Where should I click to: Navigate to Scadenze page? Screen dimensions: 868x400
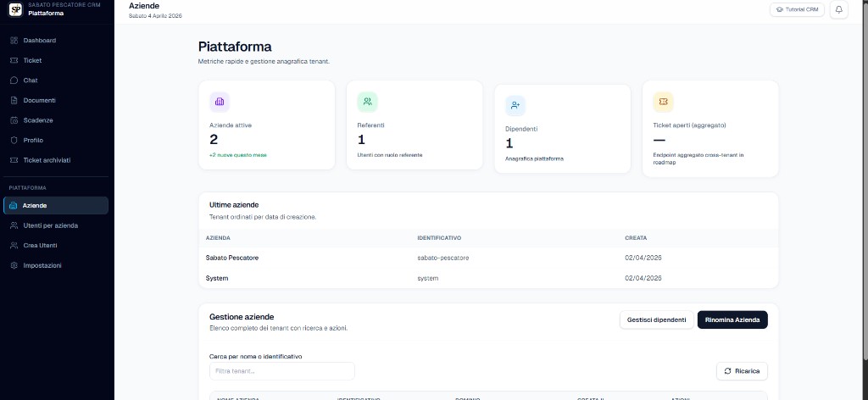pos(38,120)
